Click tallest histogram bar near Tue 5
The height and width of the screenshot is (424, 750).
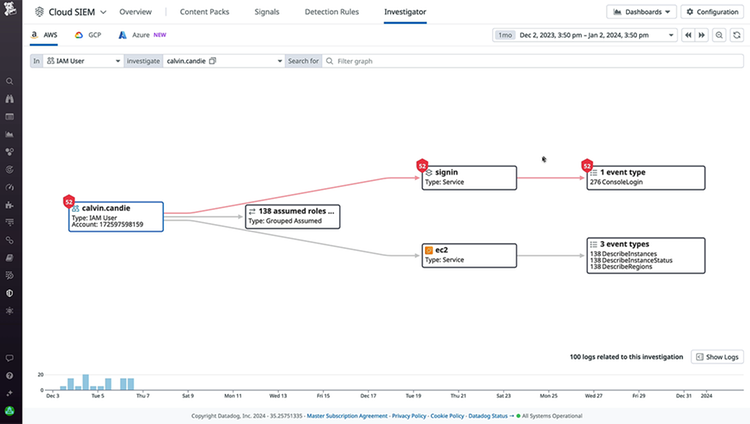pos(86,382)
